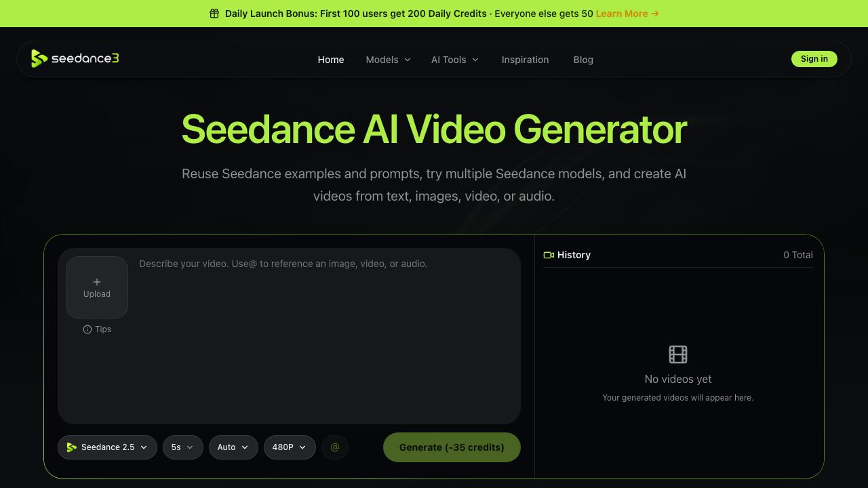Viewport: 868px width, 488px height.
Task: Click the 0 Total count
Action: click(798, 255)
